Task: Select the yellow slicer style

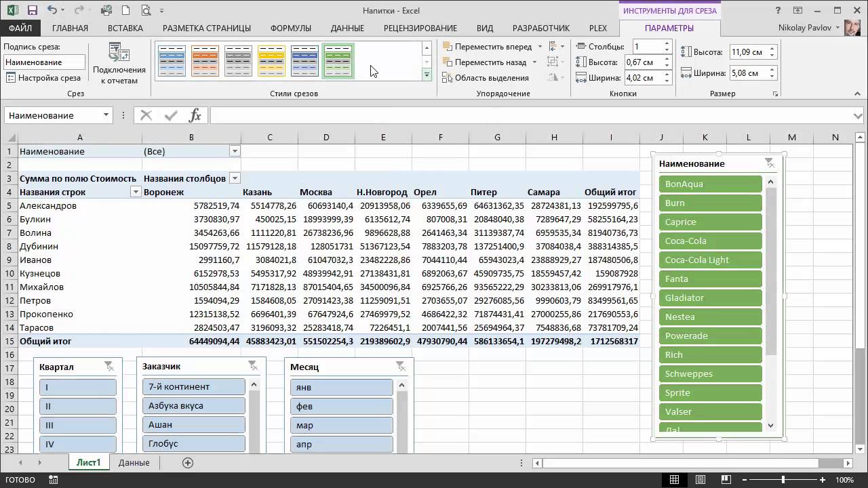Action: pos(271,61)
